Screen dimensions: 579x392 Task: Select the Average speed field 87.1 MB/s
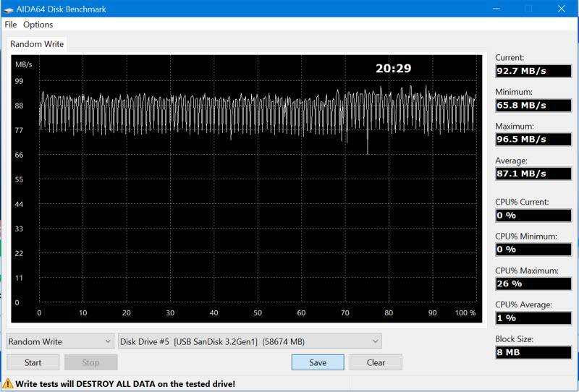point(533,174)
